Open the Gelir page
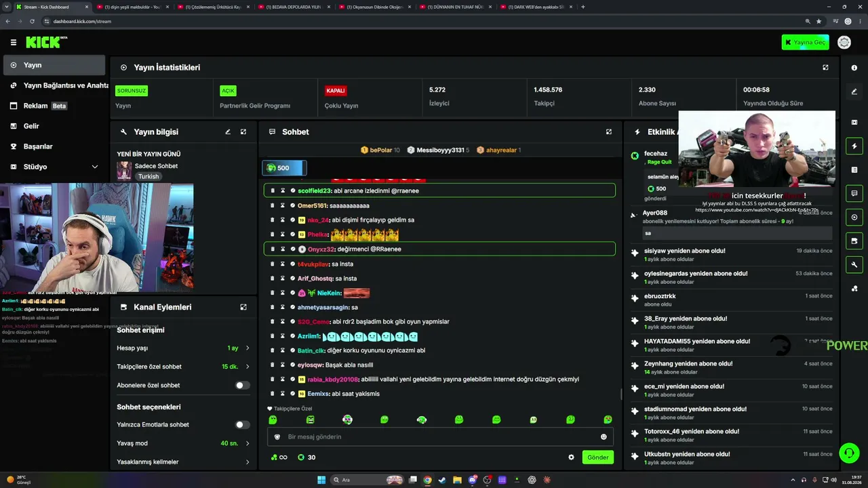Image resolution: width=868 pixels, height=488 pixels. click(54, 126)
